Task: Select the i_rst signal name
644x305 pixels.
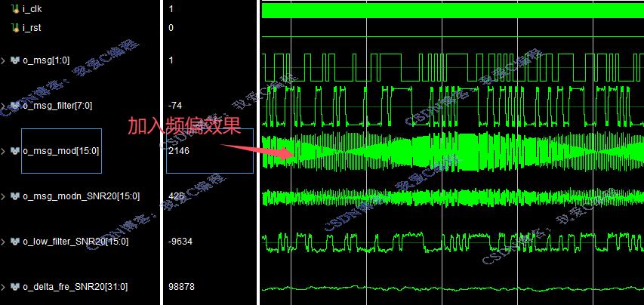Action: (32, 28)
